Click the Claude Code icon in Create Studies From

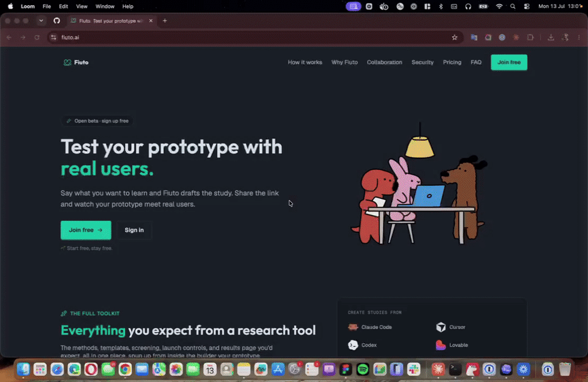[x=353, y=327]
